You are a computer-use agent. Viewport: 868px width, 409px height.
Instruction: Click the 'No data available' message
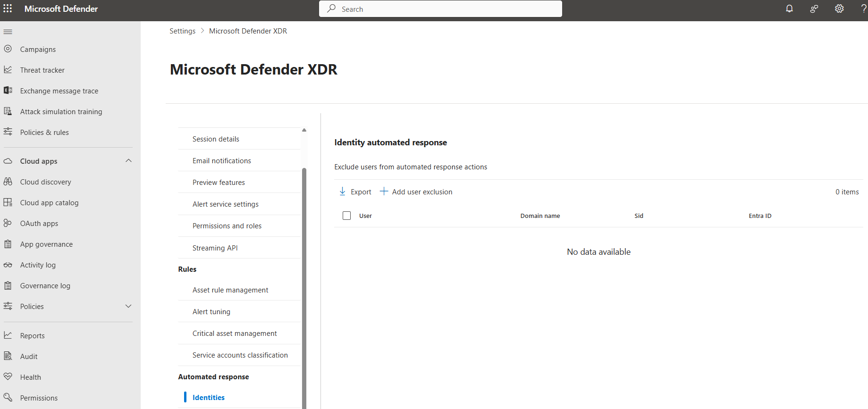tap(598, 251)
